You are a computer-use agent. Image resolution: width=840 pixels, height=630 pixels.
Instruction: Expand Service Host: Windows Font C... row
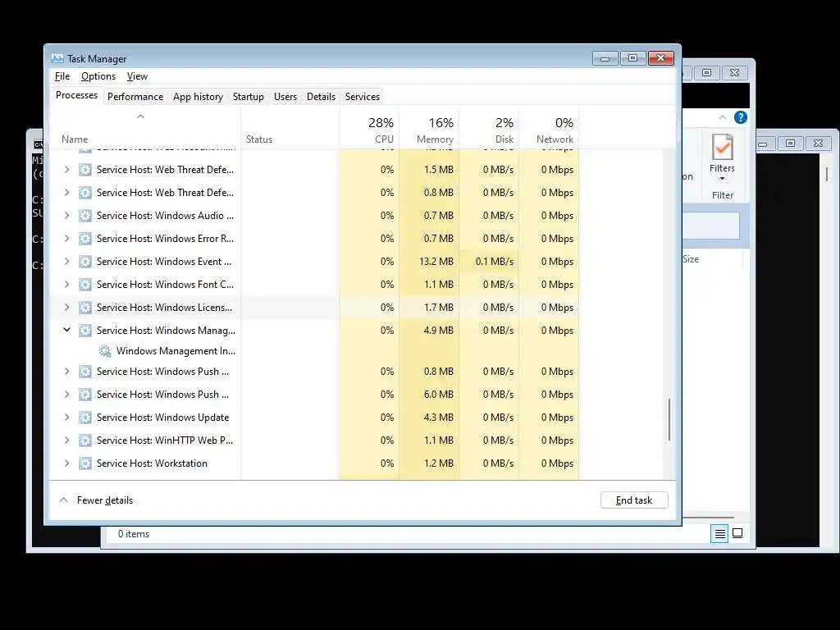click(66, 285)
